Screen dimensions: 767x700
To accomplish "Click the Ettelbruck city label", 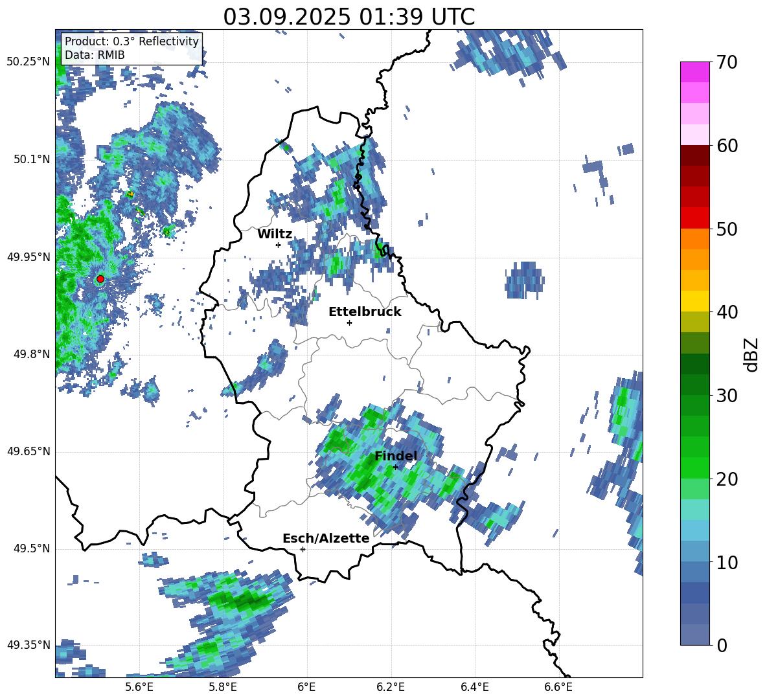I will [365, 312].
